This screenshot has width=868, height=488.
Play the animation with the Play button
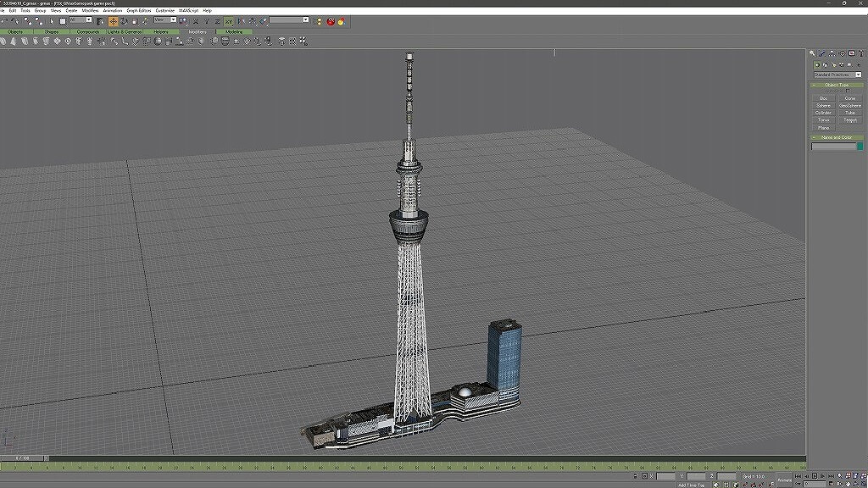815,476
